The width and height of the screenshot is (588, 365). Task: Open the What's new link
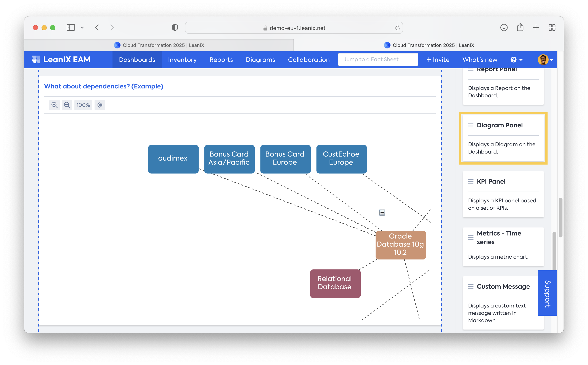[x=480, y=60]
